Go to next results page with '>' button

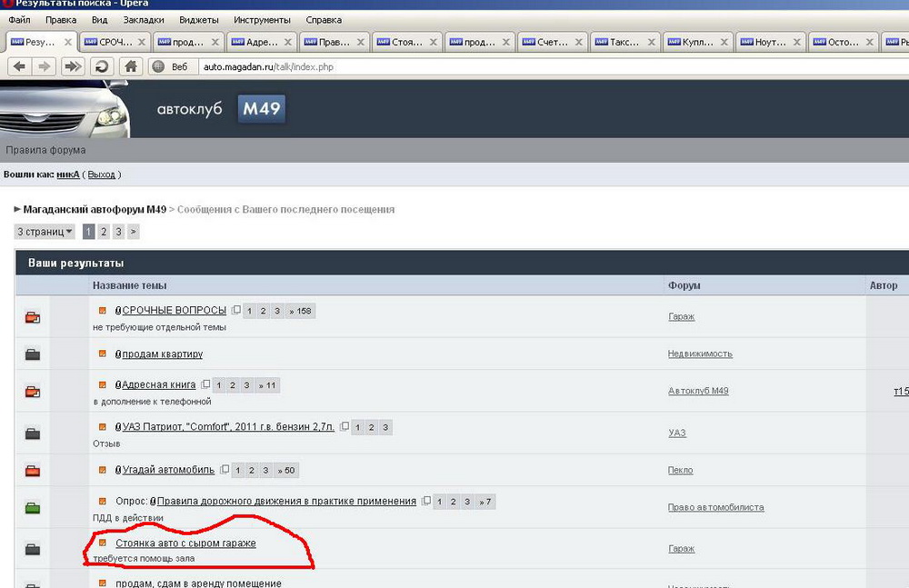click(134, 232)
